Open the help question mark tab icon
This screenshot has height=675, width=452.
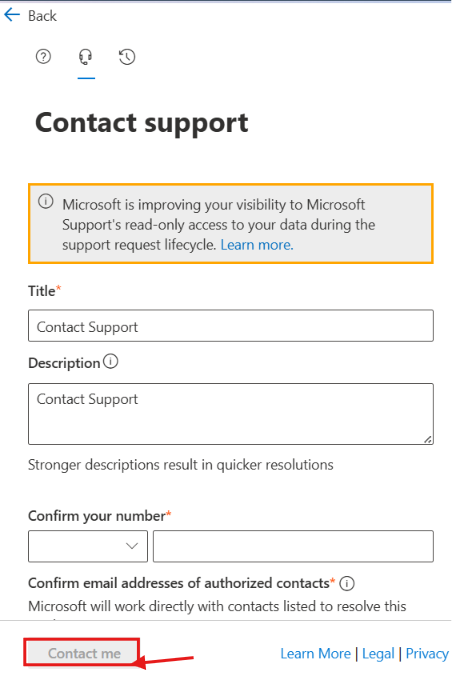click(43, 56)
